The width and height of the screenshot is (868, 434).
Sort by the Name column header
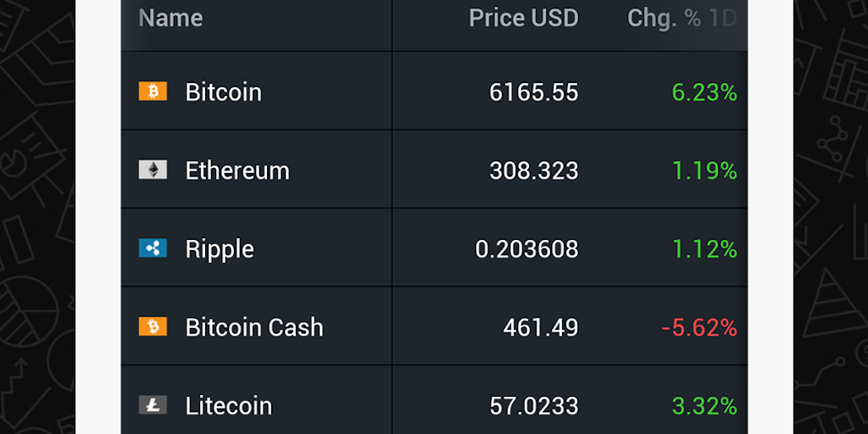170,18
